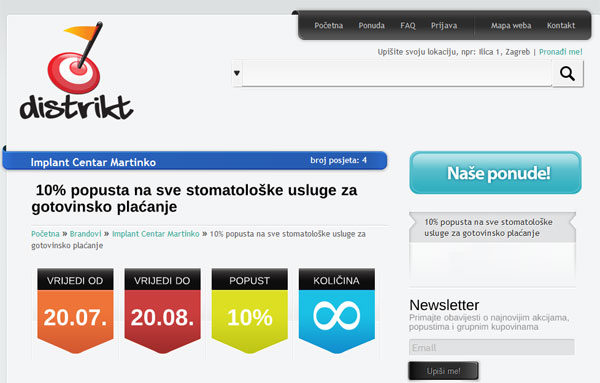Open the Početna menu item
600x383 pixels.
[x=329, y=26]
